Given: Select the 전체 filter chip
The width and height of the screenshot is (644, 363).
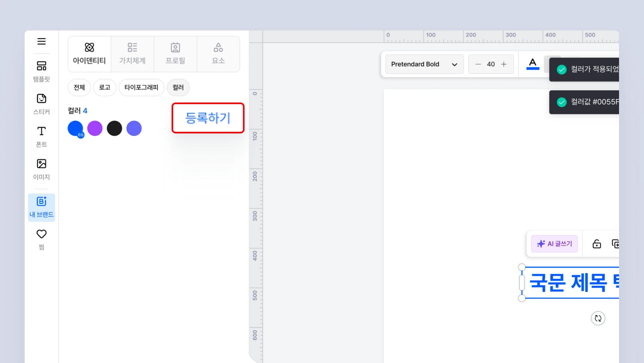Looking at the screenshot, I should click(x=79, y=87).
